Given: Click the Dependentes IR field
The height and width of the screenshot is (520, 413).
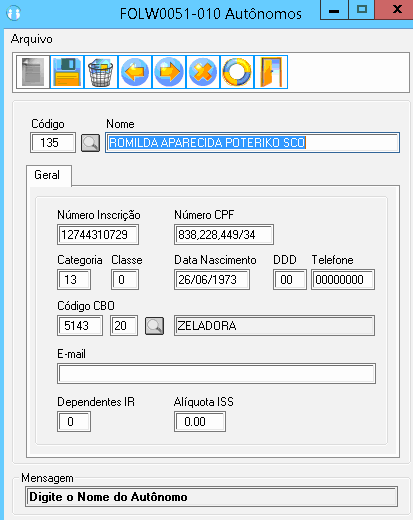Looking at the screenshot, I should click(74, 422).
